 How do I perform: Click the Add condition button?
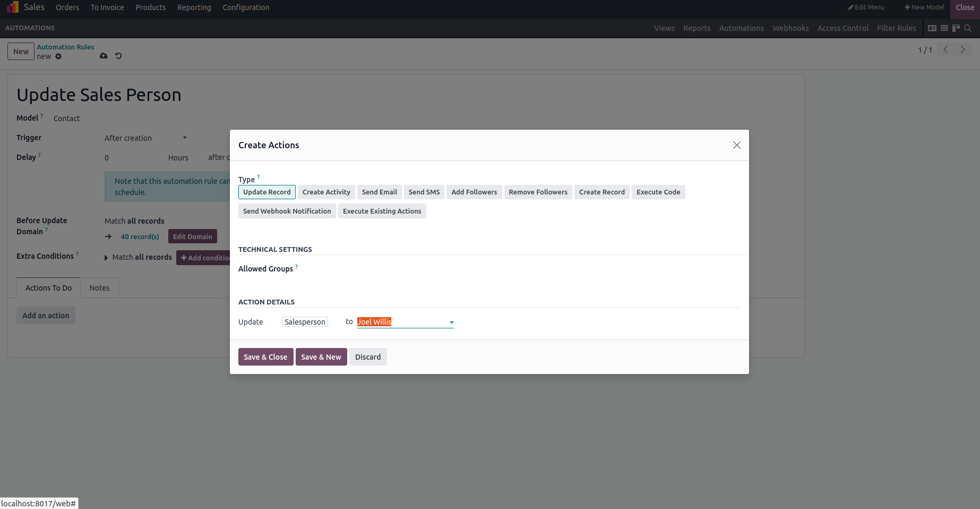pyautogui.click(x=204, y=258)
